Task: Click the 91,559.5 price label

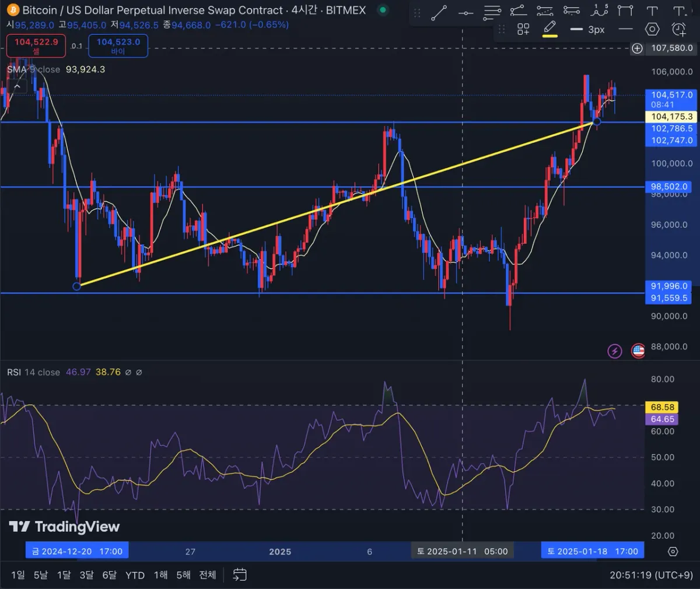Action: (669, 298)
